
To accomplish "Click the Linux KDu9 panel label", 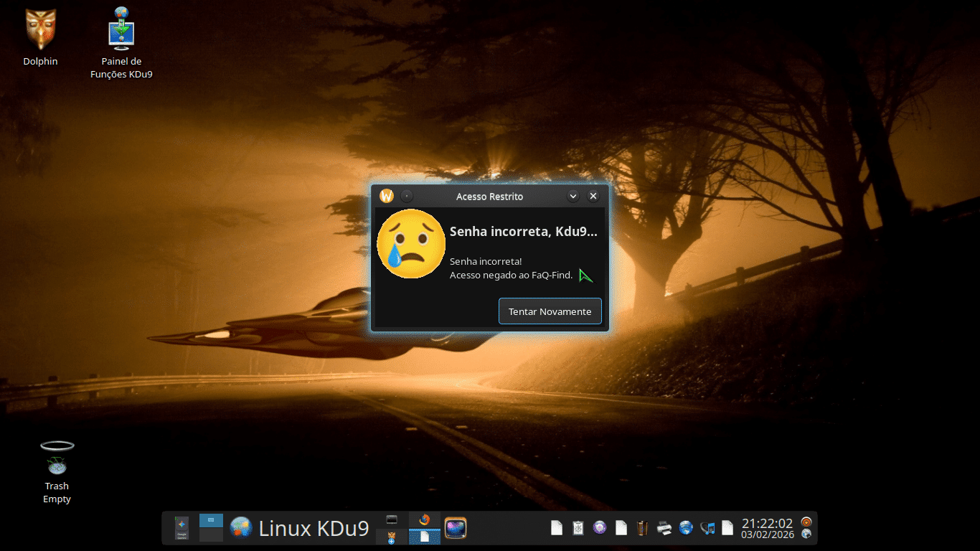I will (314, 529).
